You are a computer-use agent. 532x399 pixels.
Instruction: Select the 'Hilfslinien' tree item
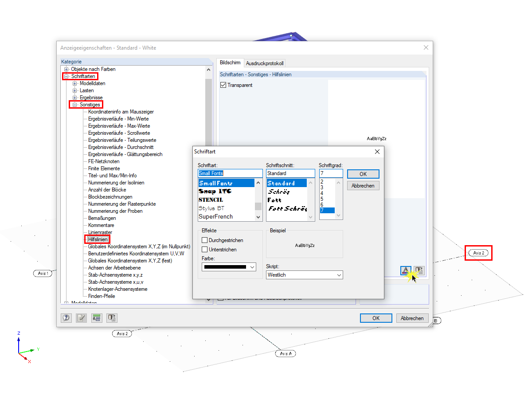coord(98,239)
